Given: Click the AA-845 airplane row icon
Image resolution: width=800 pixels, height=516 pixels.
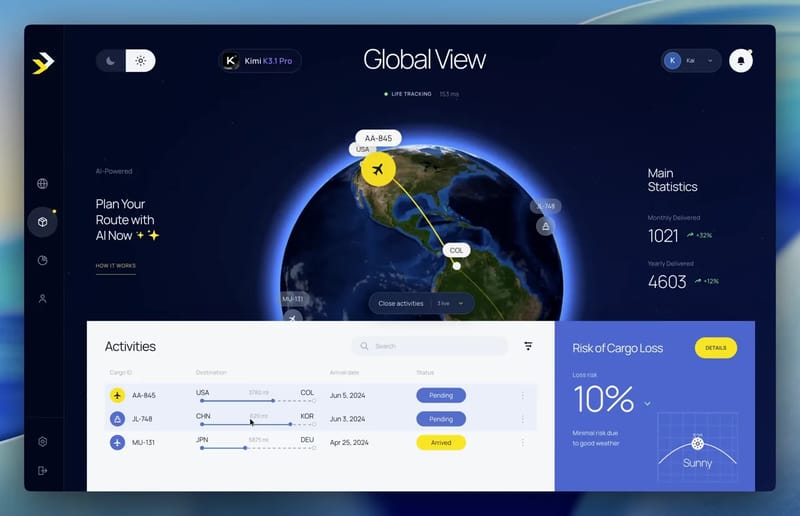Looking at the screenshot, I should click(117, 395).
